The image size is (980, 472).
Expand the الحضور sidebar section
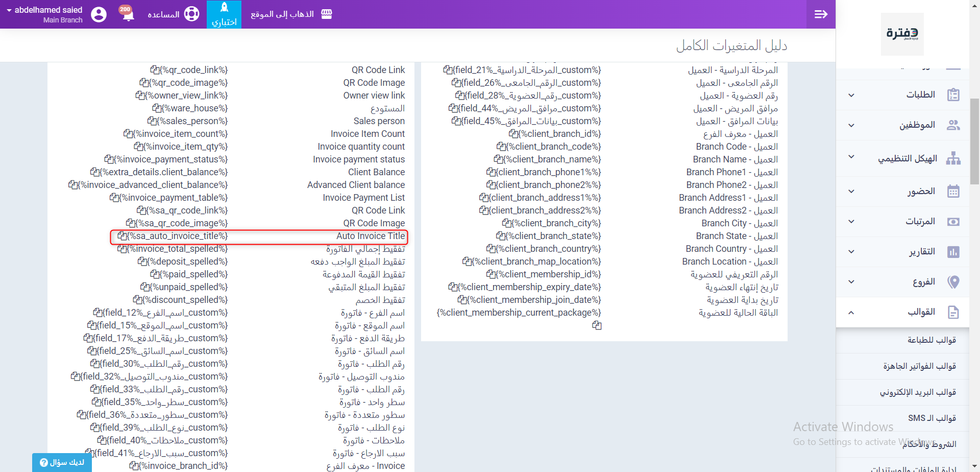[x=851, y=191]
